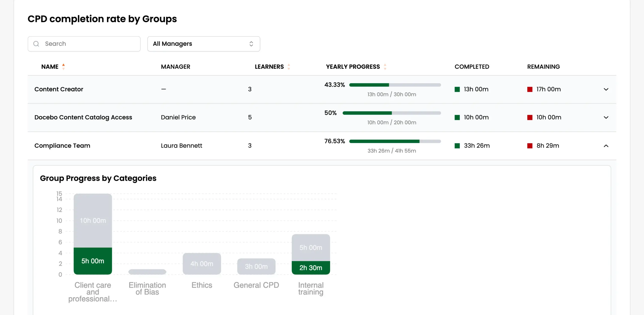
Task: Click the 76.53% progress value
Action: point(334,141)
